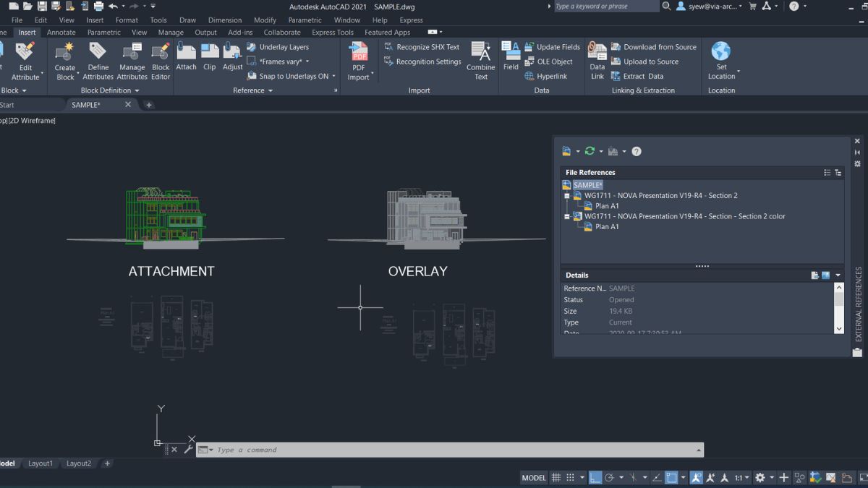Screen dimensions: 868x488
Task: Click the Refresh icon in External References
Action: pyautogui.click(x=590, y=151)
